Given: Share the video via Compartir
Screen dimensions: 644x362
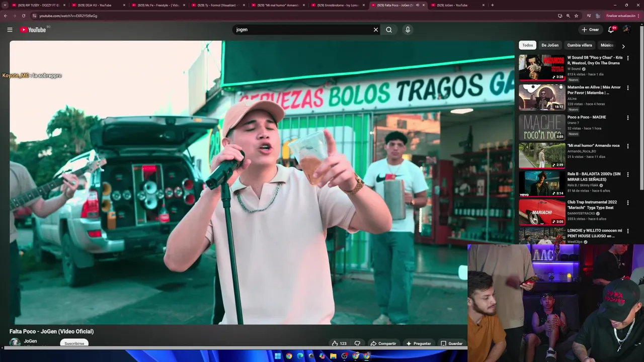Looking at the screenshot, I should [x=383, y=343].
